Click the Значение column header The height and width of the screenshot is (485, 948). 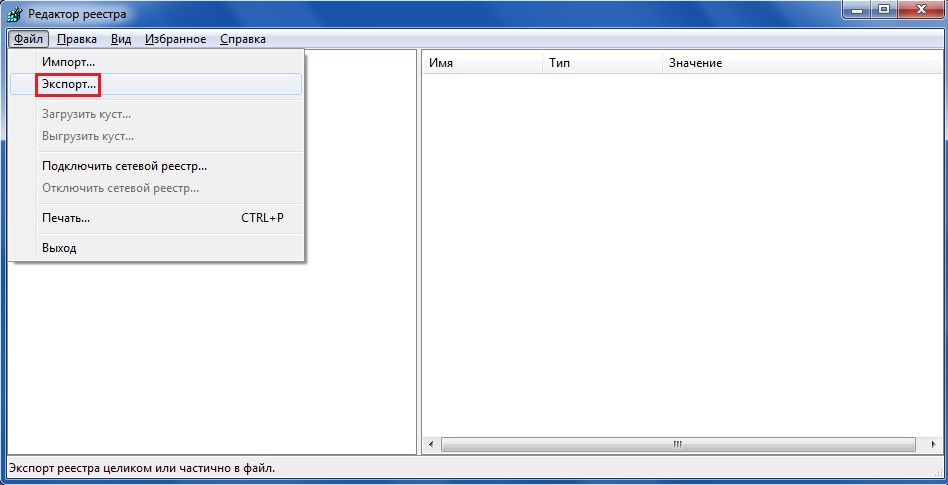click(803, 63)
